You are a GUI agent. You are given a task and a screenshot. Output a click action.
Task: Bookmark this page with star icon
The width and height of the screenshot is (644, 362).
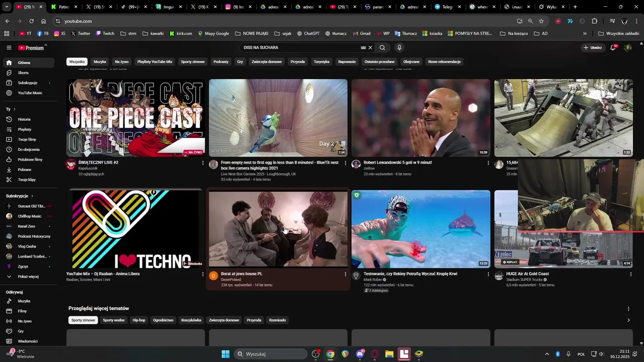(541, 21)
